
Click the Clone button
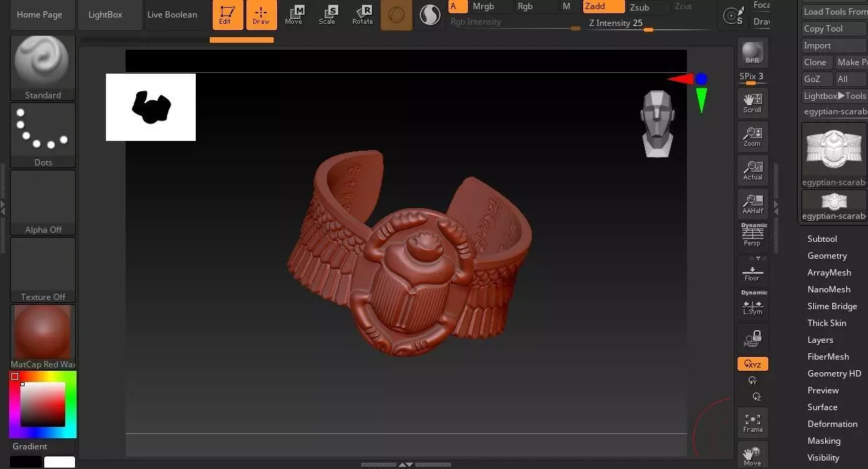pyautogui.click(x=817, y=62)
